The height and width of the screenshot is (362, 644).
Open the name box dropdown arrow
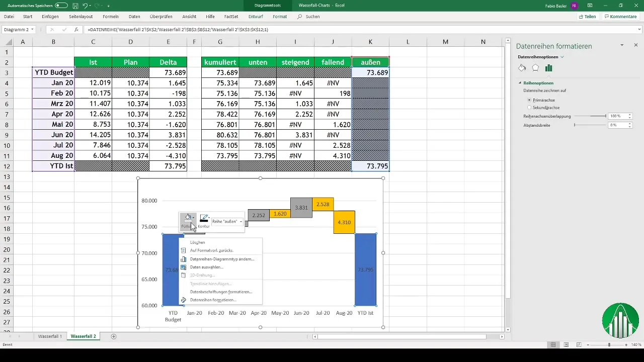32,30
